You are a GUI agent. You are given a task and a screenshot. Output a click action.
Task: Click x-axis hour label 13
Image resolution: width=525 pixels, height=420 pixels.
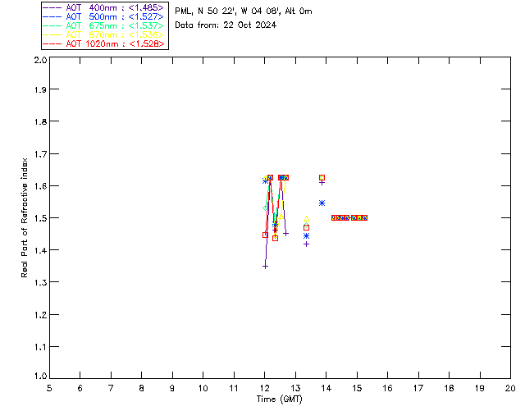(295, 388)
